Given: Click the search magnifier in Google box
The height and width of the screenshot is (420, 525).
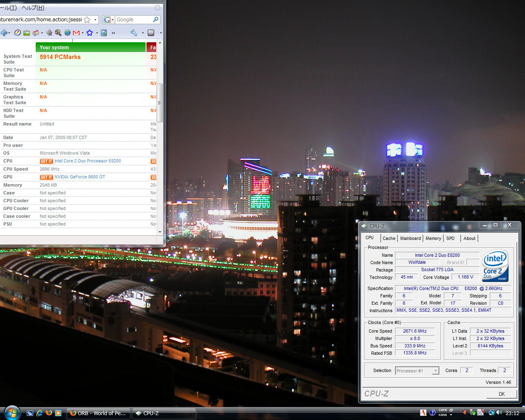Looking at the screenshot, I should point(155,19).
